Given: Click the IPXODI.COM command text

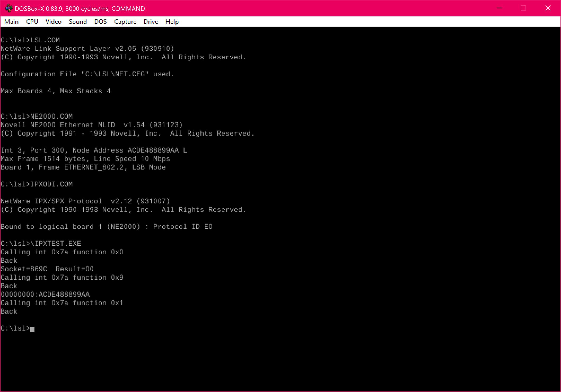Looking at the screenshot, I should (51, 184).
